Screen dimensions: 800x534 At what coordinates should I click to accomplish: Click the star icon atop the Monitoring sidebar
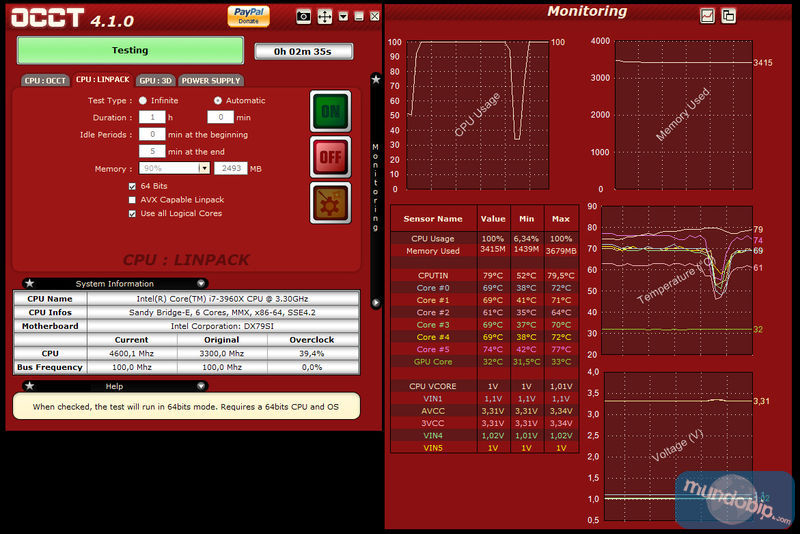[x=376, y=80]
